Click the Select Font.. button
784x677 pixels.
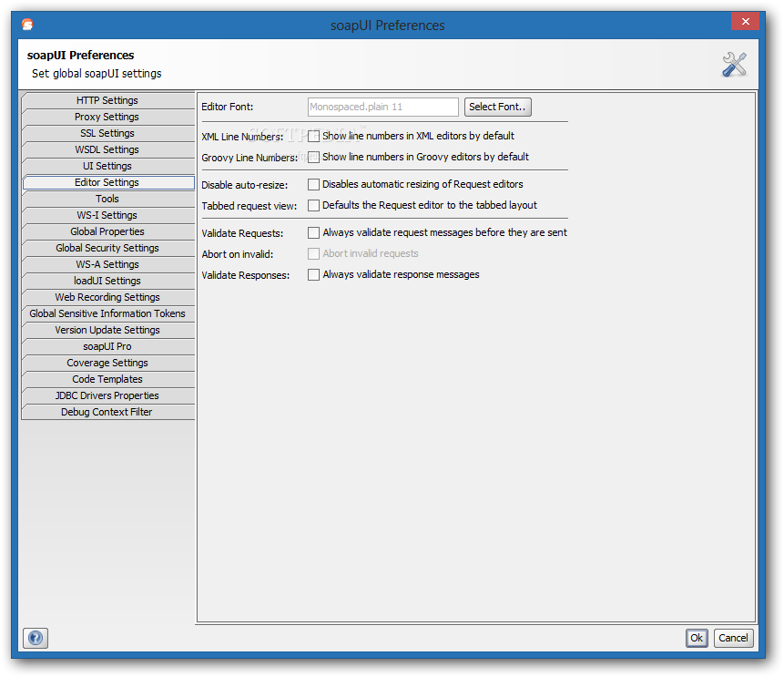coord(497,108)
